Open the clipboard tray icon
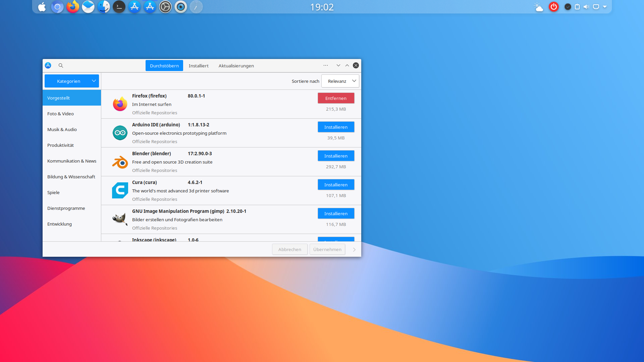 click(x=577, y=7)
